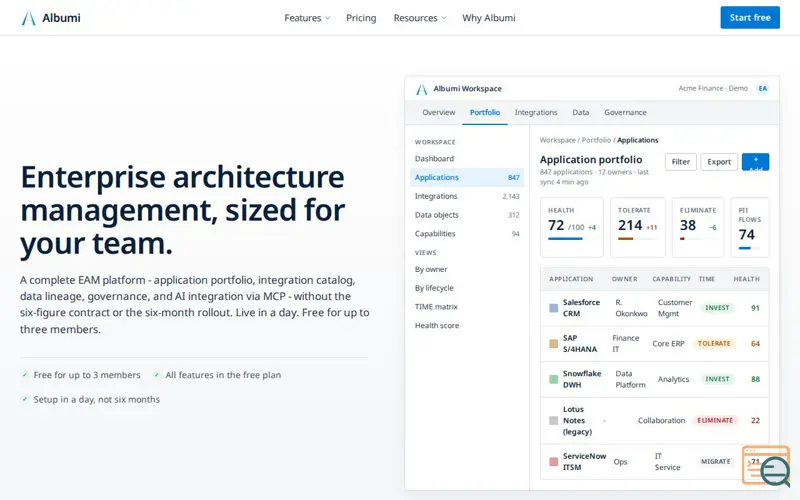Click the Filter button

pos(681,162)
